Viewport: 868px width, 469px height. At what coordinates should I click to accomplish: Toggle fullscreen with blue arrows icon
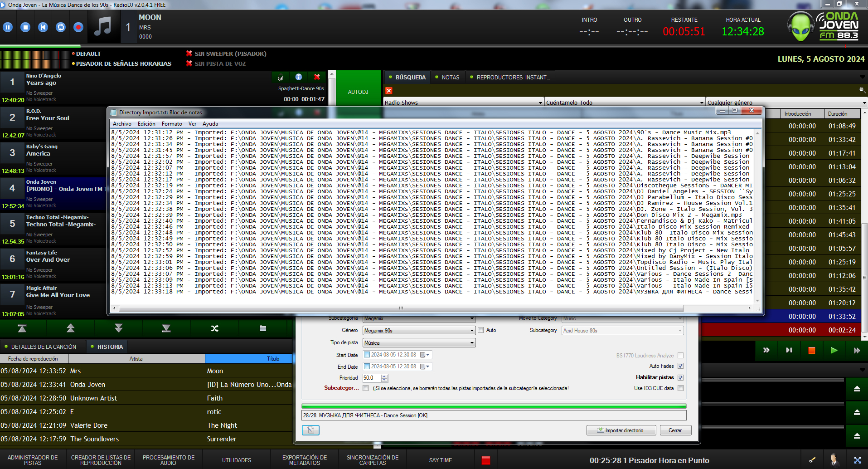click(x=857, y=460)
